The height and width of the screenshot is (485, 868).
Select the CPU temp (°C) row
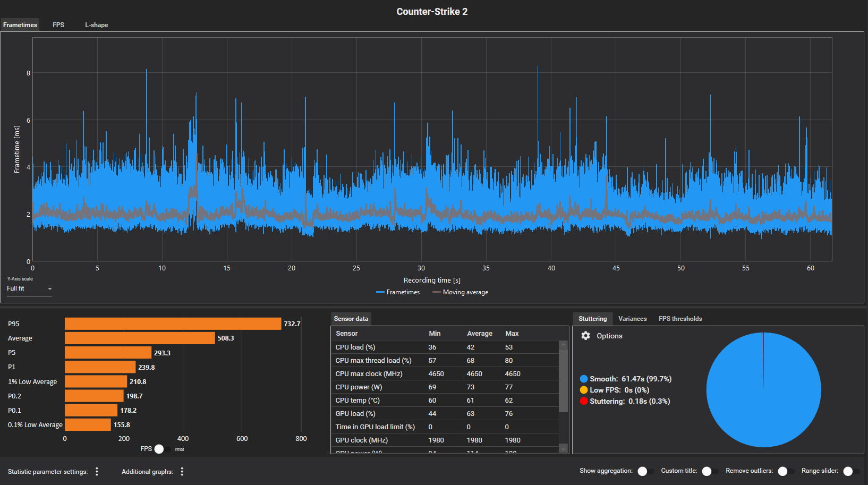click(445, 401)
